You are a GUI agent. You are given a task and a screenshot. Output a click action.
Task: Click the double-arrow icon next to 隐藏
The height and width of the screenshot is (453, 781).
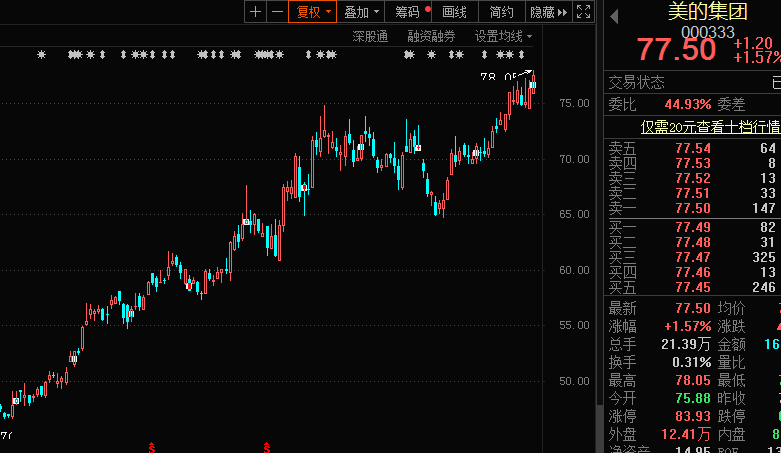click(562, 12)
